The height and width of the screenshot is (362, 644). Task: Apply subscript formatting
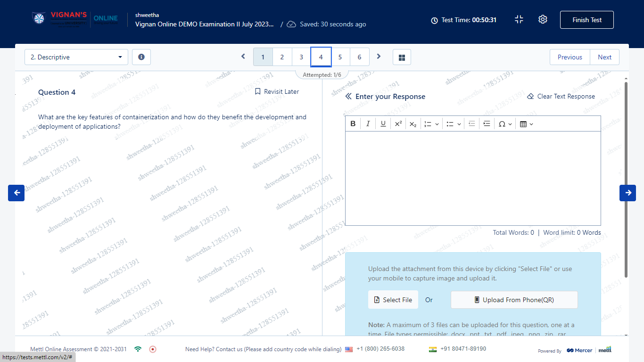(413, 124)
